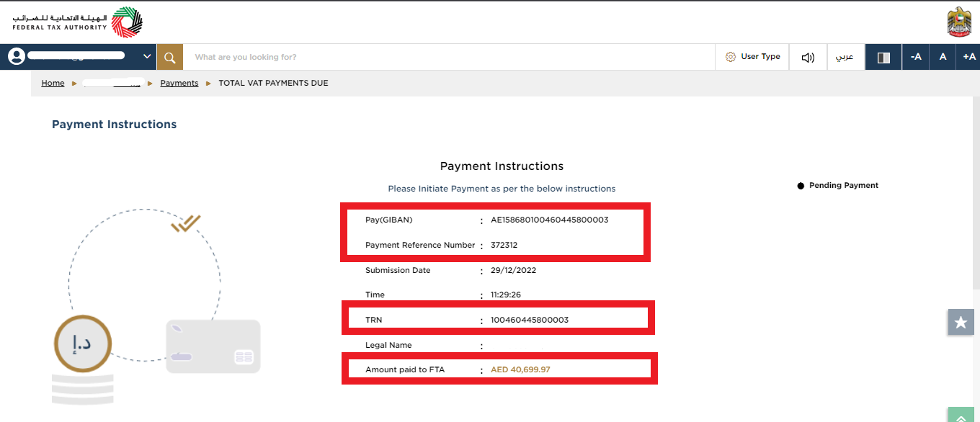Open Payments breadcrumb link
Viewport: 980px width, 422px height.
click(x=179, y=83)
